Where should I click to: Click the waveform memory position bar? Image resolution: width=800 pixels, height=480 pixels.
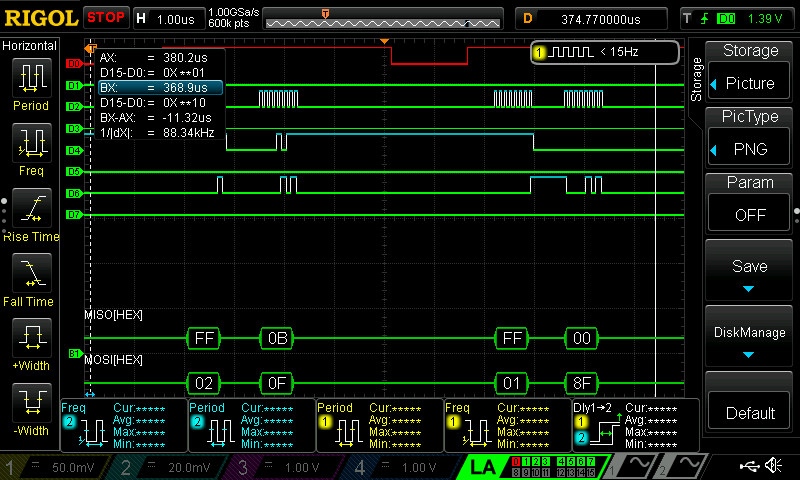(384, 19)
